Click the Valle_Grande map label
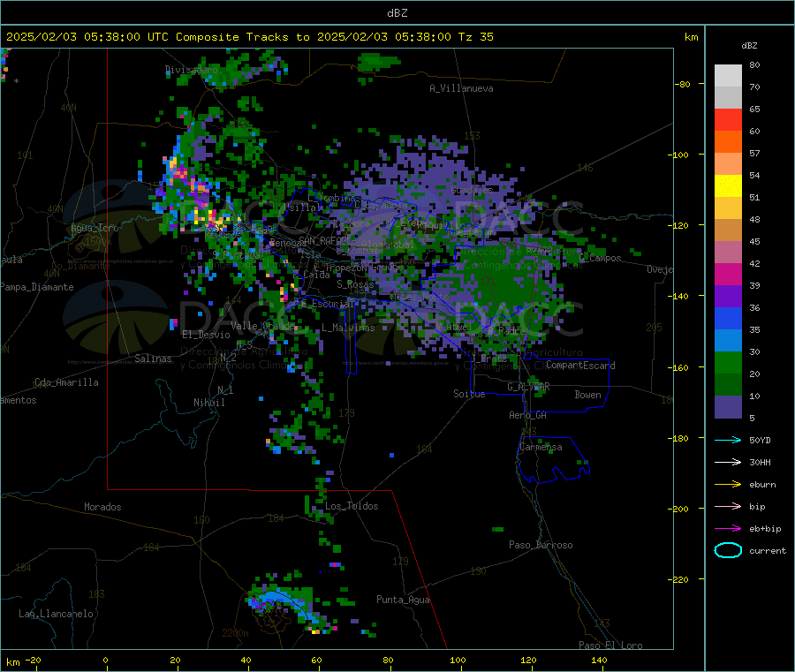 [x=262, y=326]
